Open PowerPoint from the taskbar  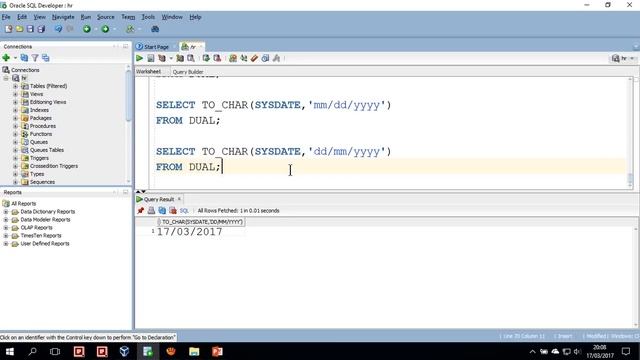pos(217,351)
